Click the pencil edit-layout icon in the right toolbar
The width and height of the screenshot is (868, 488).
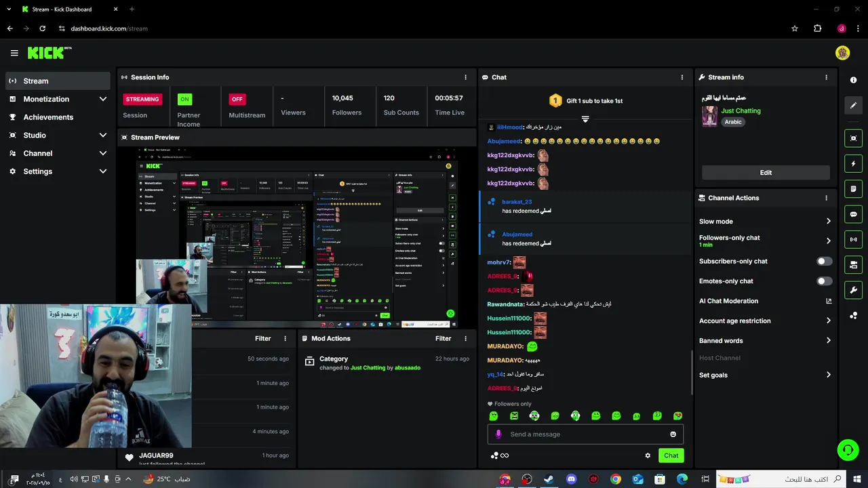click(853, 105)
